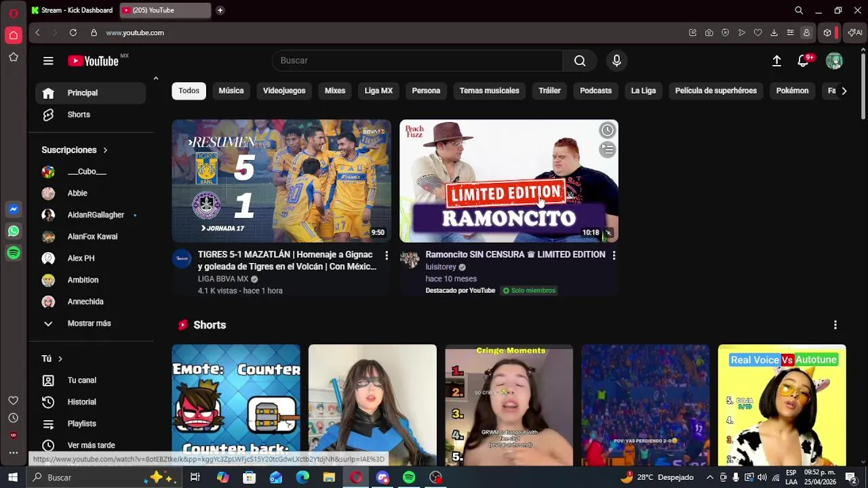This screenshot has width=868, height=488.
Task: Open Opera sidebar three-dot more menu
Action: point(13,453)
